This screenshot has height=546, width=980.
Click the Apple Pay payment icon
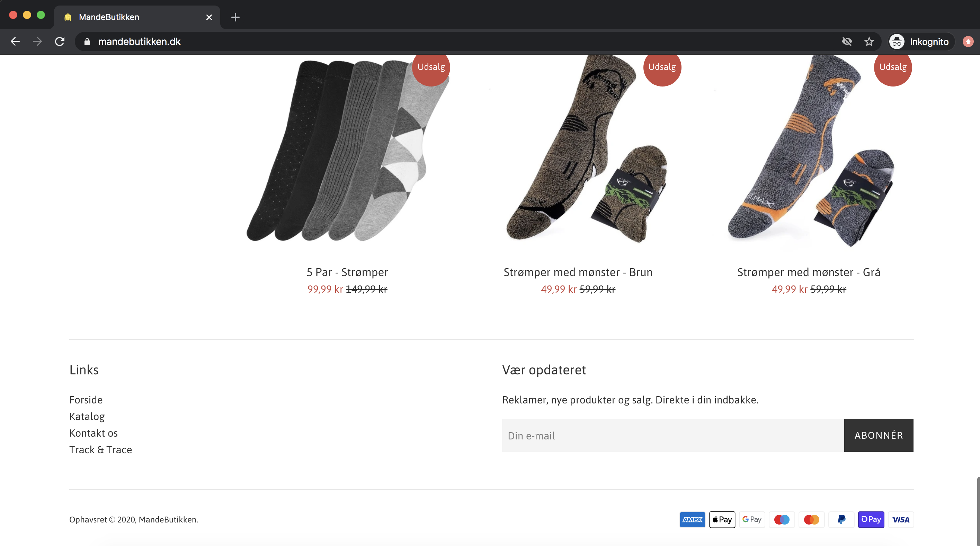coord(722,519)
